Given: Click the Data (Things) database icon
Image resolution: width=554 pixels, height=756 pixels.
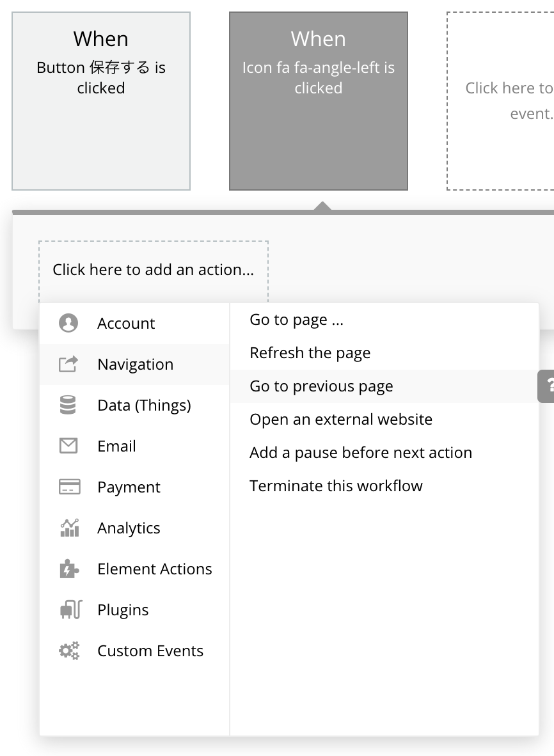Looking at the screenshot, I should (x=68, y=405).
